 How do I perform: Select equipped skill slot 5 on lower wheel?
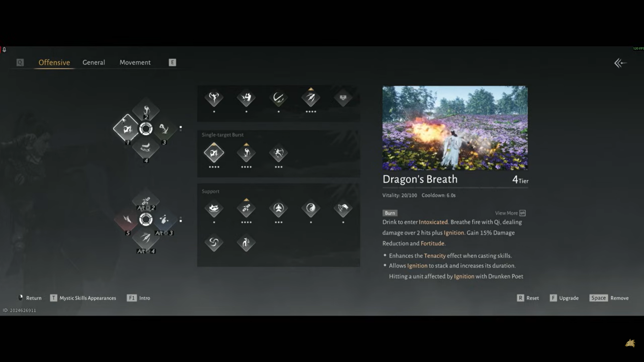(x=127, y=220)
